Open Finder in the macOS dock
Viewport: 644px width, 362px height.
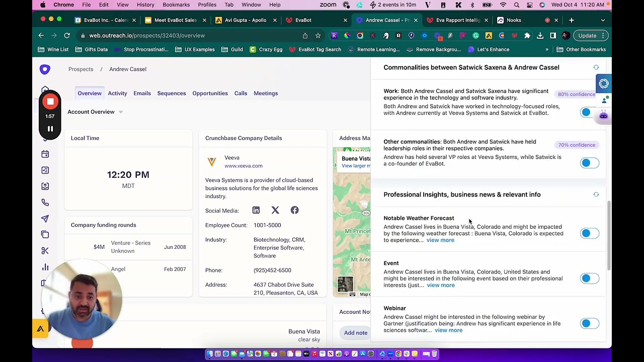tap(210, 354)
